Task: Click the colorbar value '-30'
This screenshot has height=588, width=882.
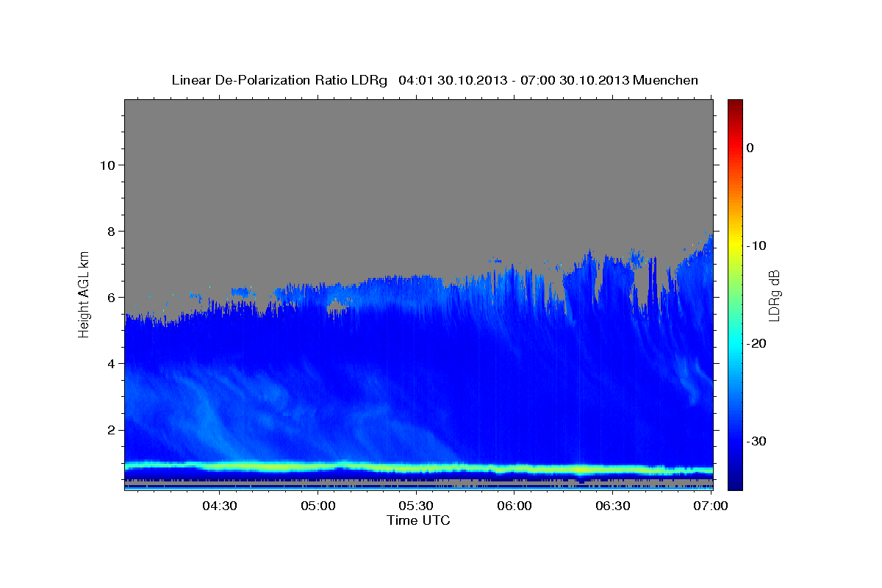Action: click(x=756, y=441)
